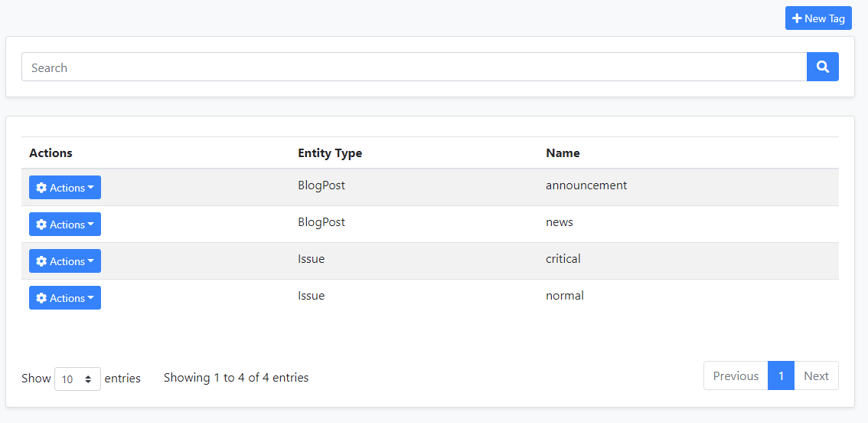
Task: Click the announcement tag name cell
Action: point(586,185)
